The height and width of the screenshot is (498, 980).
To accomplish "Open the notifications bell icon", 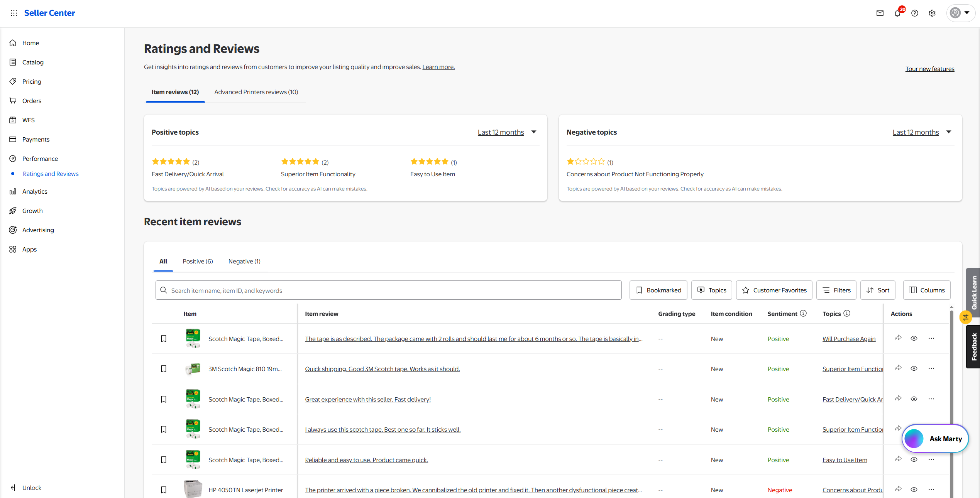I will [x=897, y=13].
